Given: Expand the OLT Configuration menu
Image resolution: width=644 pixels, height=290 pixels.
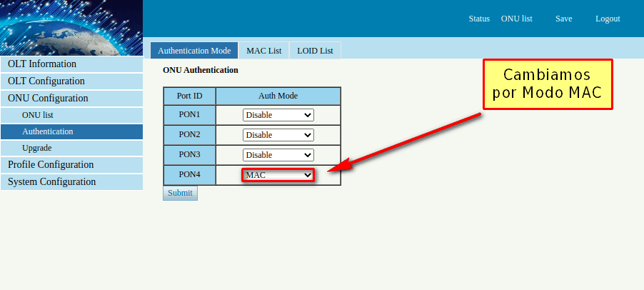Looking at the screenshot, I should click(72, 81).
